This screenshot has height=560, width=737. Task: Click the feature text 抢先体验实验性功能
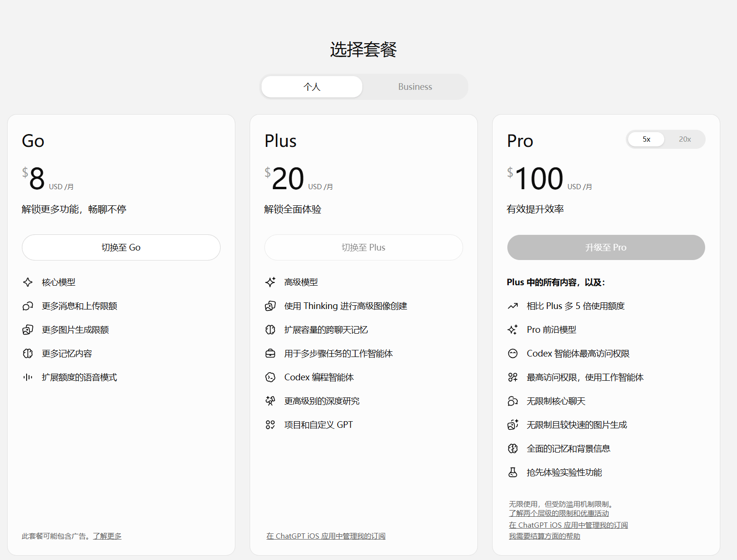click(564, 473)
